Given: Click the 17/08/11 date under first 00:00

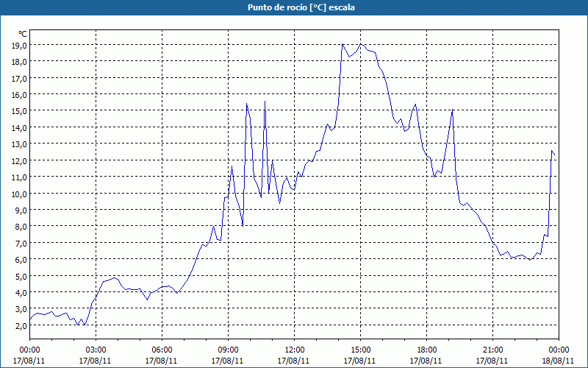Looking at the screenshot, I should (x=29, y=361).
